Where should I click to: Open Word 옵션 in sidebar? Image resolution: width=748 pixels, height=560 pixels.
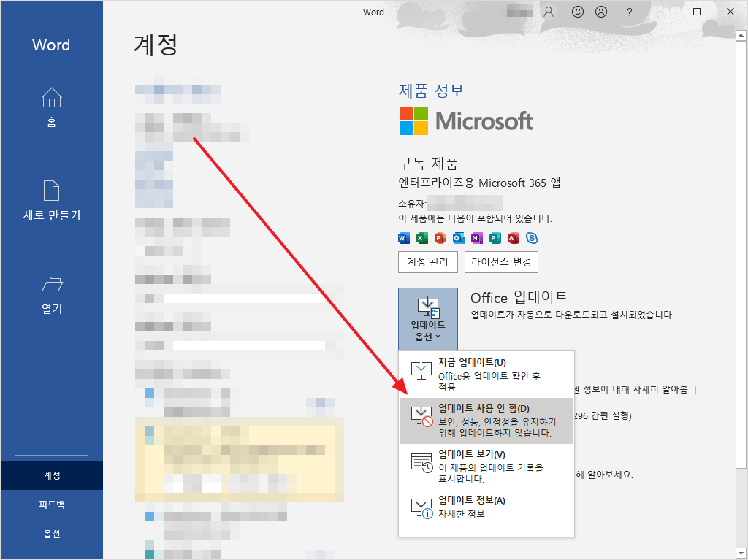click(x=52, y=534)
